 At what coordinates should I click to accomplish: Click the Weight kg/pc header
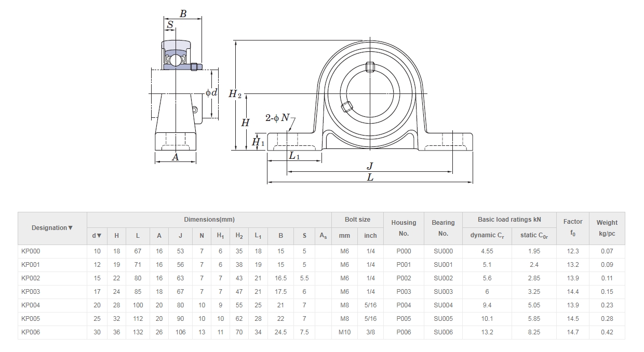pos(607,228)
